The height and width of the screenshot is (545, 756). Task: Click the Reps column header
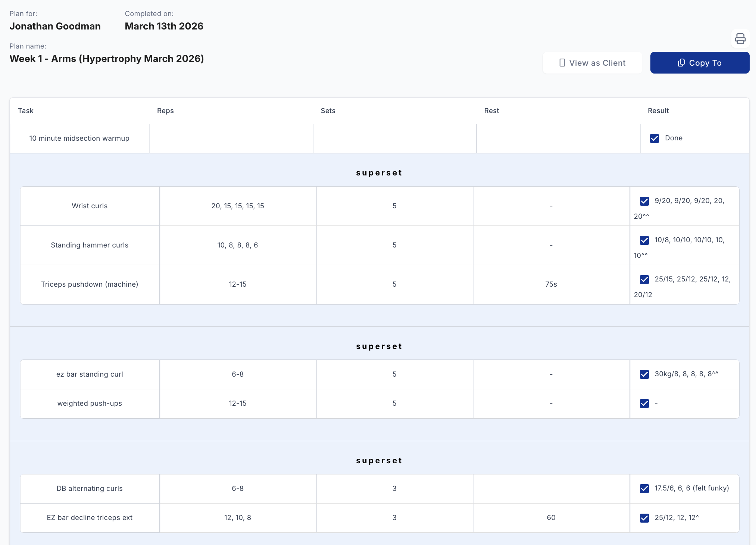coord(165,111)
